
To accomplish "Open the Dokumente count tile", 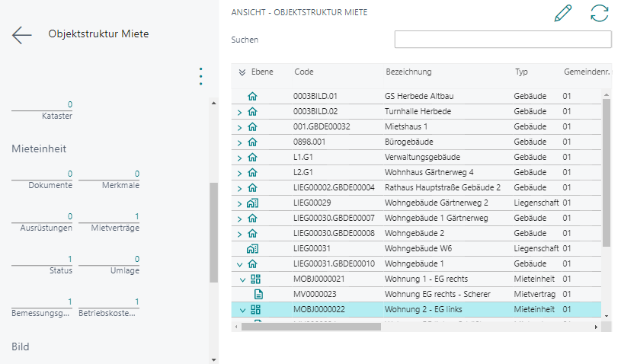I will point(43,179).
